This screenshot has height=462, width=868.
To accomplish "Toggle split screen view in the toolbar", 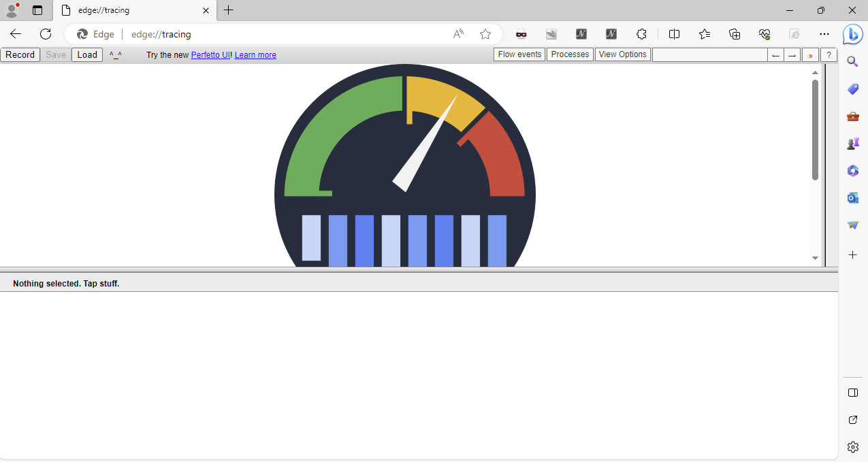I will pos(674,34).
